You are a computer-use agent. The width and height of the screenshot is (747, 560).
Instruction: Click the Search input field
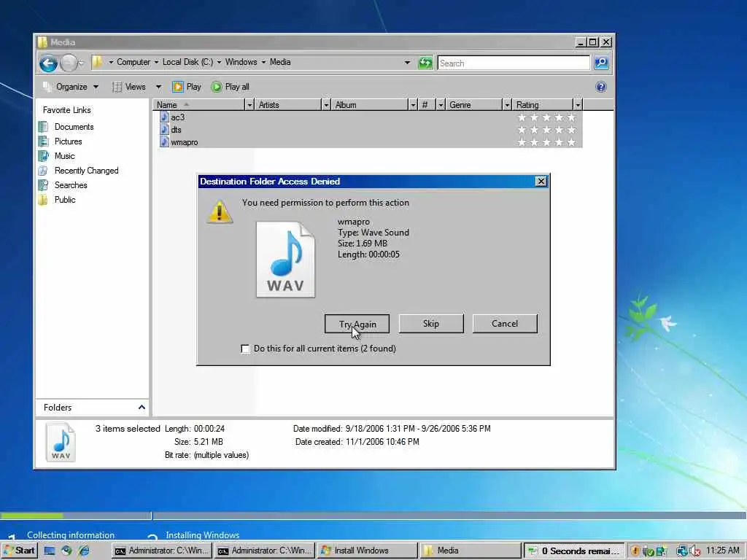coord(514,63)
